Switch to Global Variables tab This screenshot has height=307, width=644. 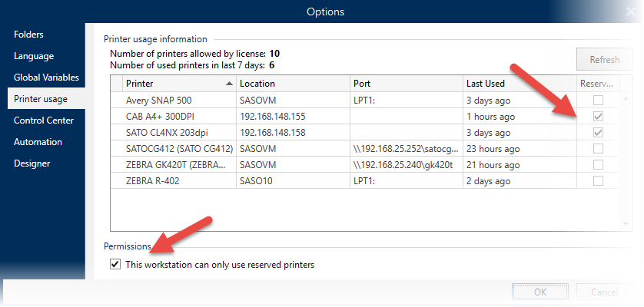46,78
